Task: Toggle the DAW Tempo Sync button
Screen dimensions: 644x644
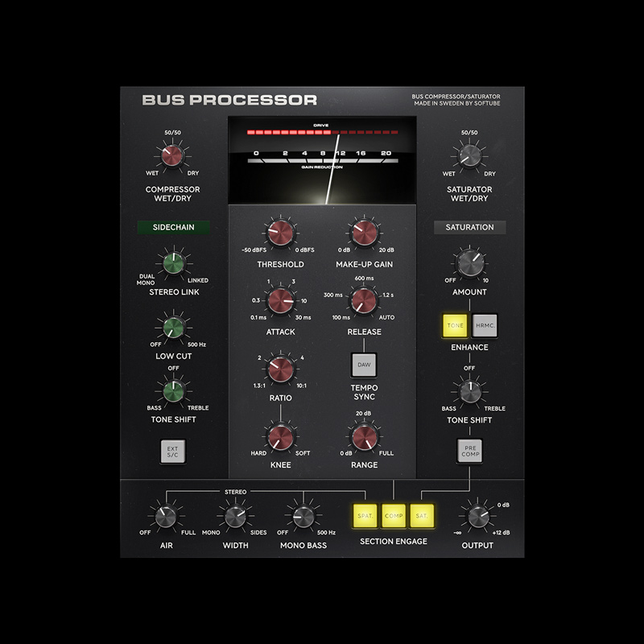Action: coord(363,365)
